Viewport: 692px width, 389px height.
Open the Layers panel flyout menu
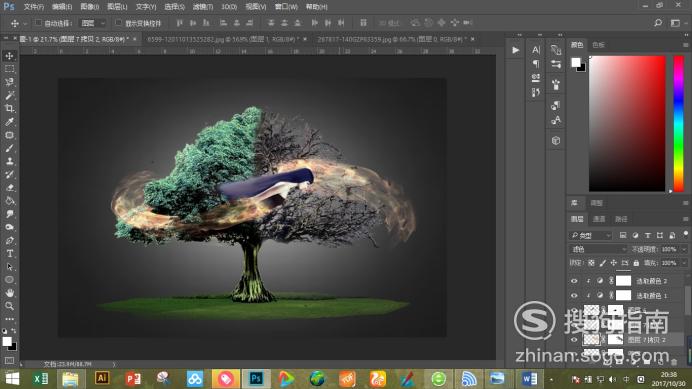pos(685,219)
